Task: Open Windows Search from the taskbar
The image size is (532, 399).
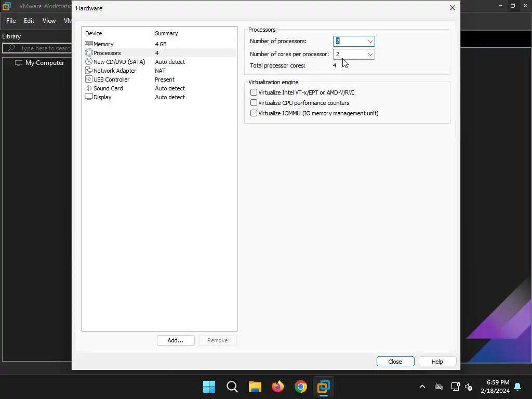Action: click(x=232, y=387)
